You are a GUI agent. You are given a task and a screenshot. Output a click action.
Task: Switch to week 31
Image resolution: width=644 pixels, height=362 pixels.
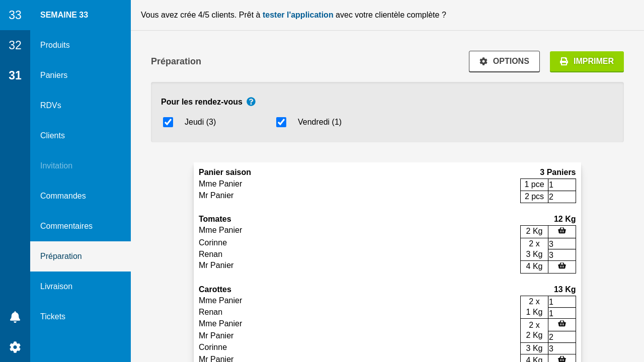(x=15, y=75)
